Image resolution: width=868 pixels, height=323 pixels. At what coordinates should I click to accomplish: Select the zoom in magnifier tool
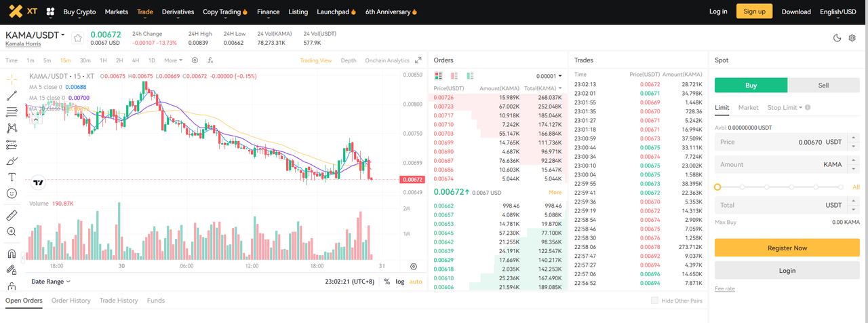12,231
